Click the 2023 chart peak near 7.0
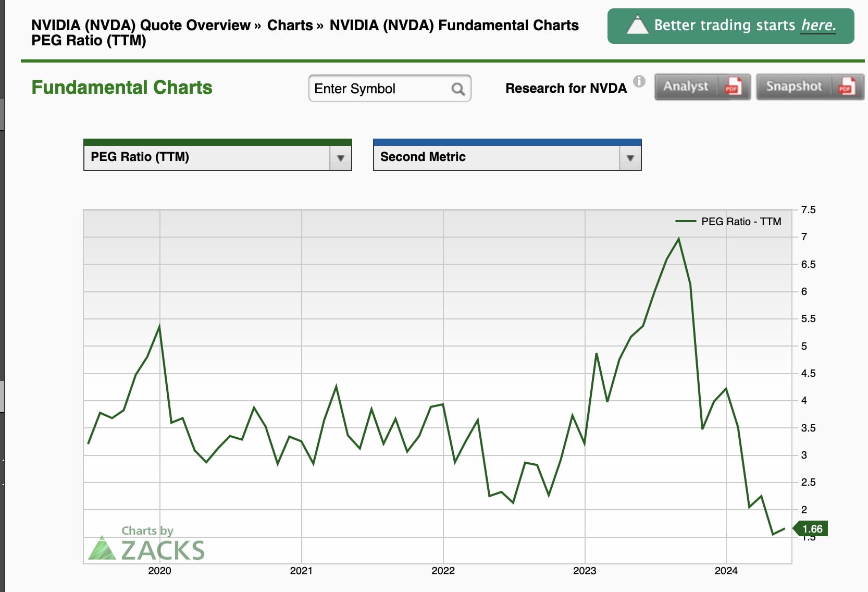Viewport: 868px width, 592px height. pyautogui.click(x=678, y=238)
